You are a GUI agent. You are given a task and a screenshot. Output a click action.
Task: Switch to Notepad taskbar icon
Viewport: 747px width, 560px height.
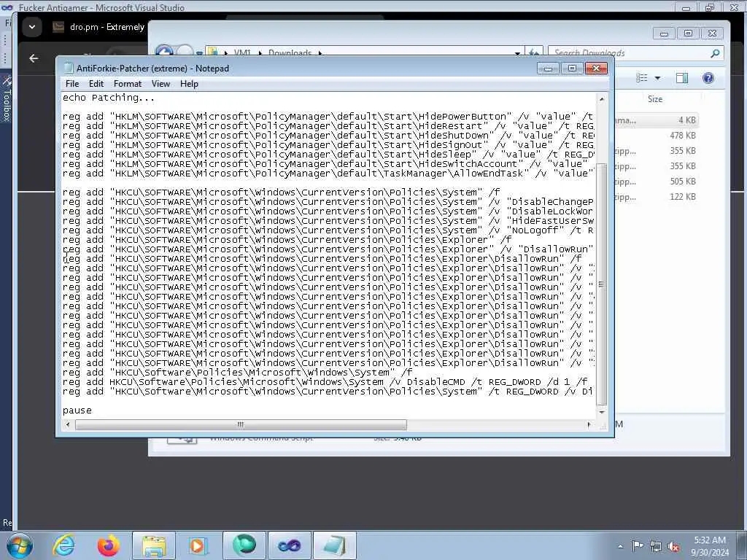(335, 545)
